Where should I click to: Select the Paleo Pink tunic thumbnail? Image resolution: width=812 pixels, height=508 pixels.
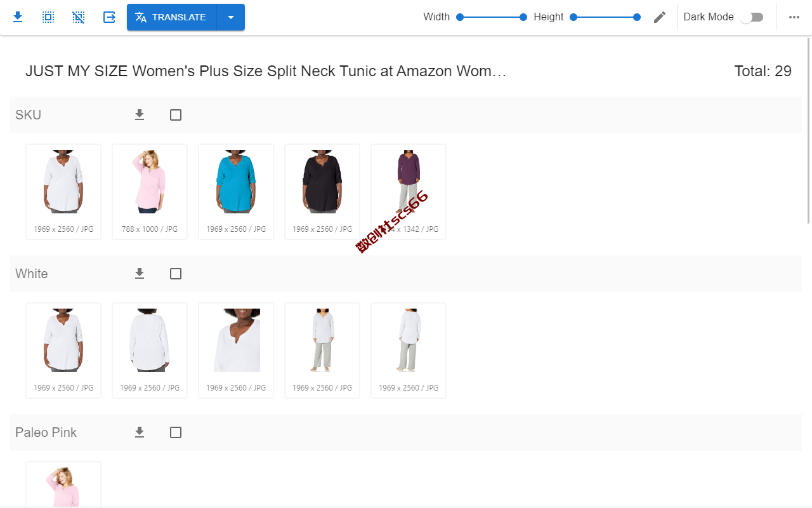point(63,485)
